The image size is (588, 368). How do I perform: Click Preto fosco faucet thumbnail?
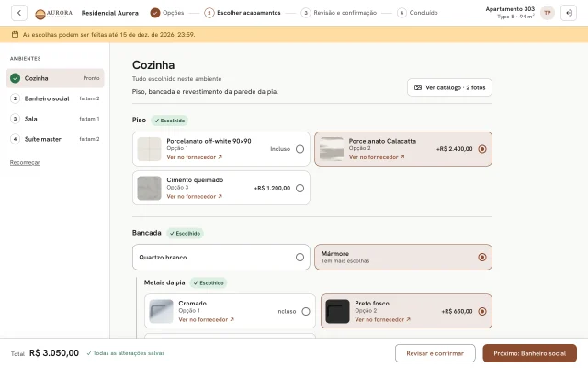337,311
